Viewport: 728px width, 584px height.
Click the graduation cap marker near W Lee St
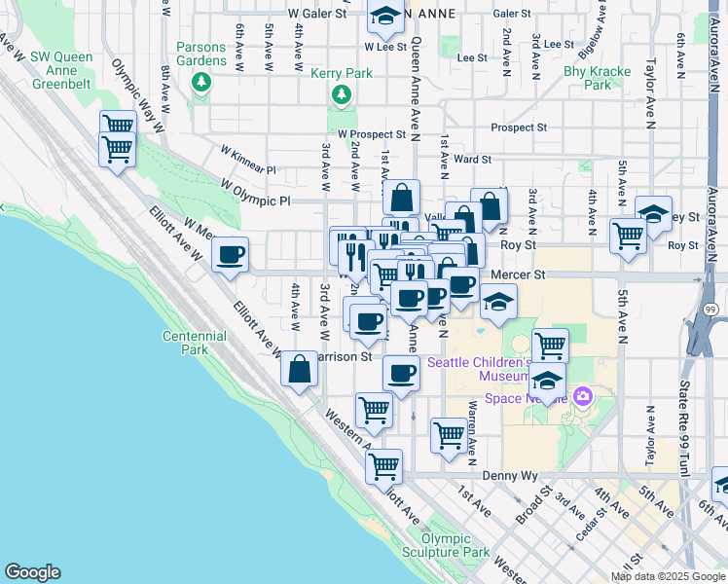(385, 17)
